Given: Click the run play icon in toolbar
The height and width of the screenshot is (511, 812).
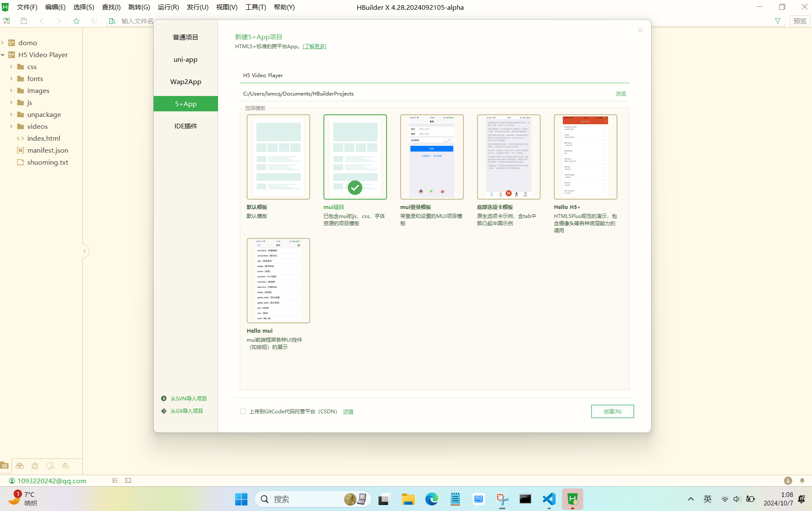Looking at the screenshot, I should pyautogui.click(x=94, y=21).
